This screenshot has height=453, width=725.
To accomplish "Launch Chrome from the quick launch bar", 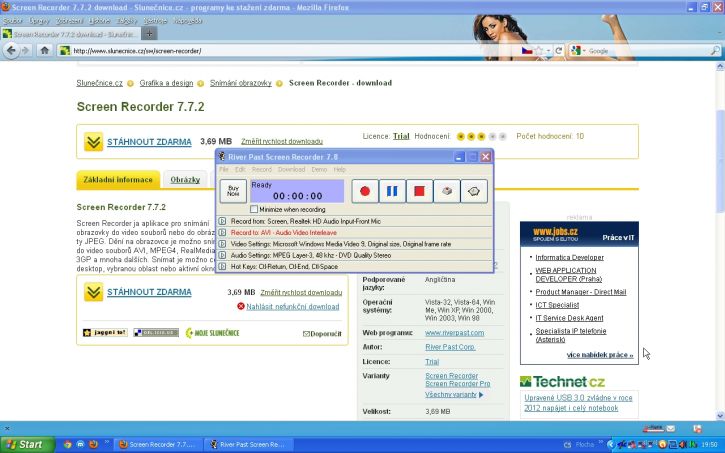I will tap(68, 445).
